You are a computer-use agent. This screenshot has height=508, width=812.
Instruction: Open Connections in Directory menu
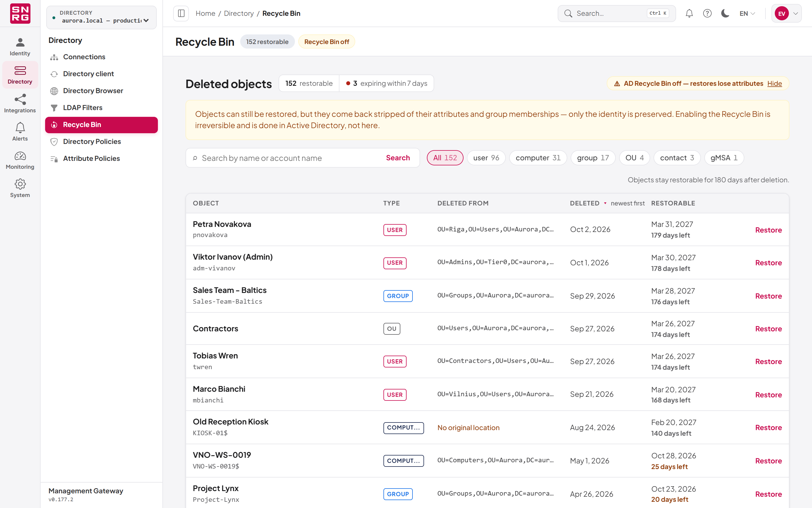click(x=101, y=57)
